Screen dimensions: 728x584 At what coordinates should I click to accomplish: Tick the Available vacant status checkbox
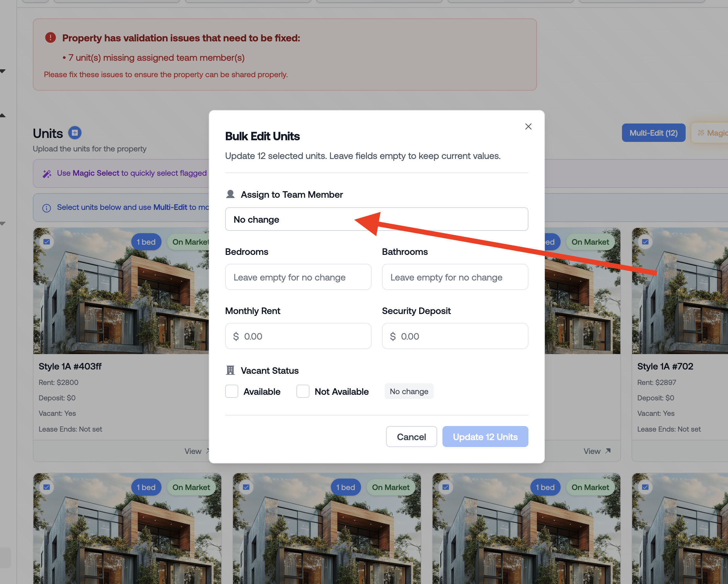pos(232,392)
